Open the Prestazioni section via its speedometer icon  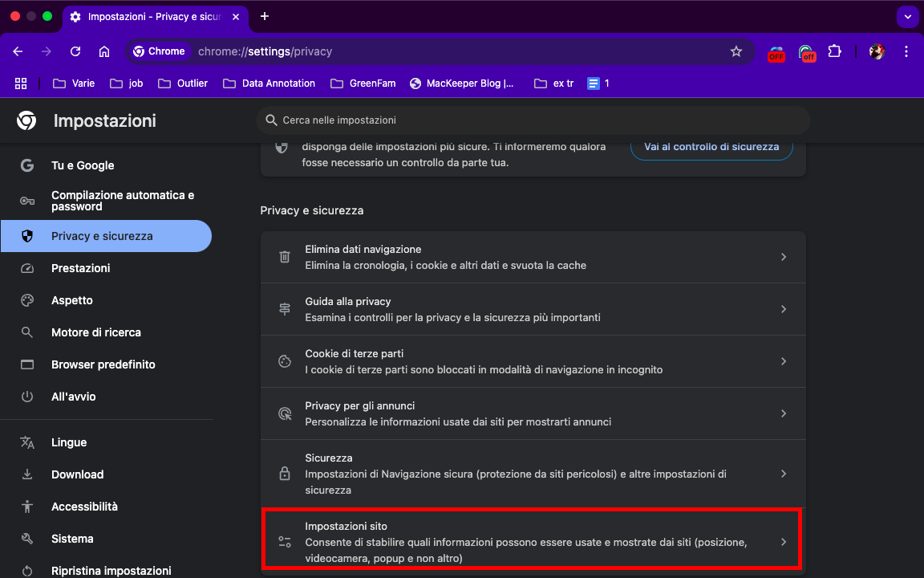27,267
